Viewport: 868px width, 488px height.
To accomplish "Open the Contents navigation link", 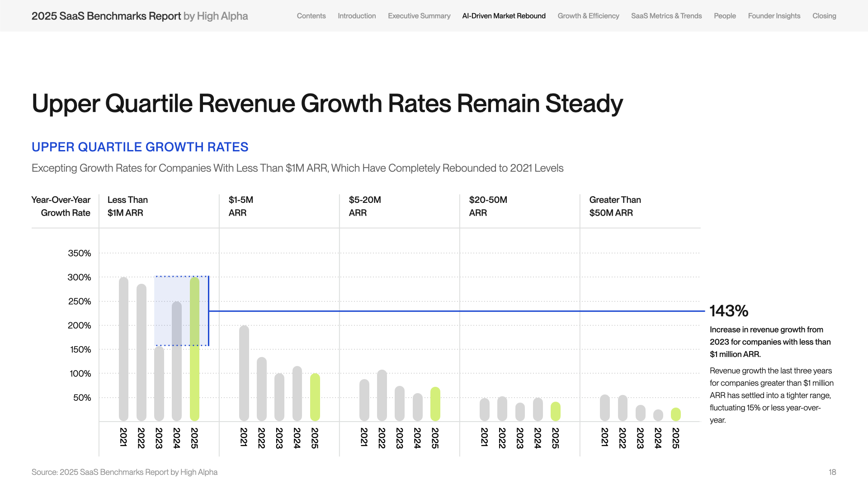I will click(x=311, y=16).
